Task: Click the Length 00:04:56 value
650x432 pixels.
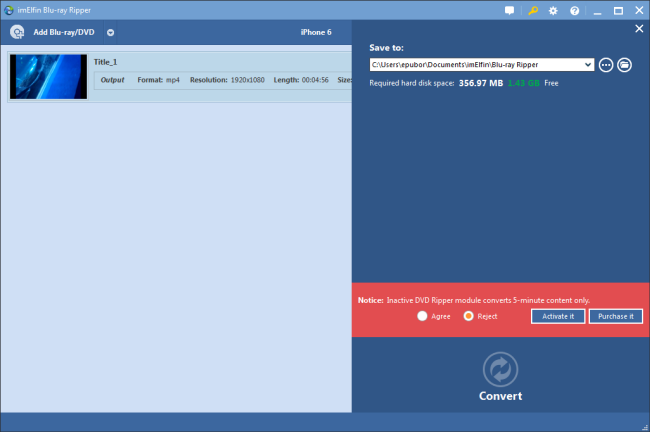Action: pos(315,80)
